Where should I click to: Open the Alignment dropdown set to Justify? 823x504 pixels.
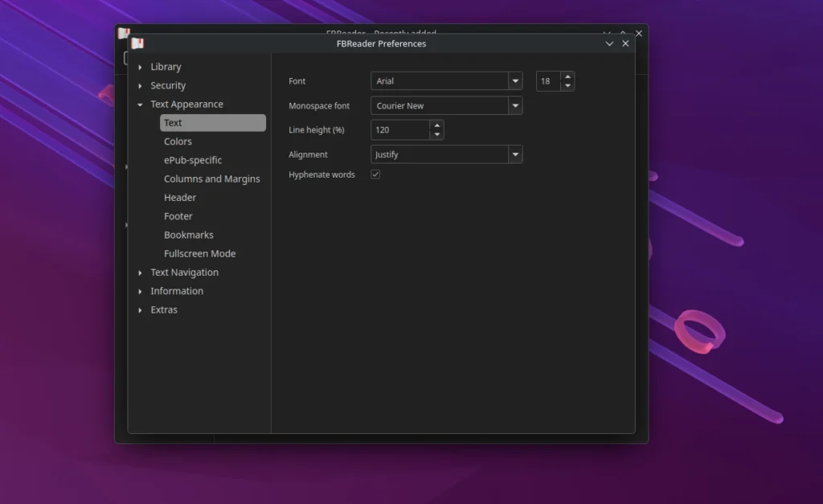pos(514,154)
